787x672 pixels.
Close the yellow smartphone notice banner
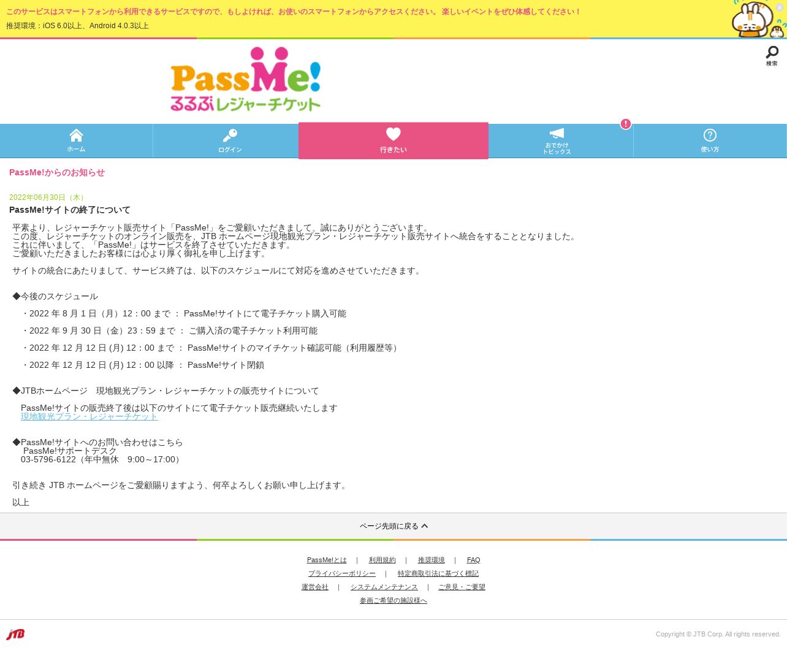(780, 7)
